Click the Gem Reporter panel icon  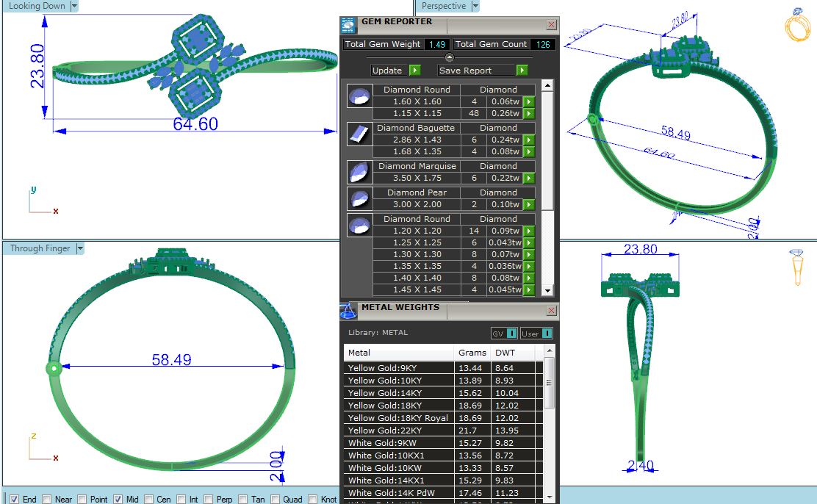(350, 24)
